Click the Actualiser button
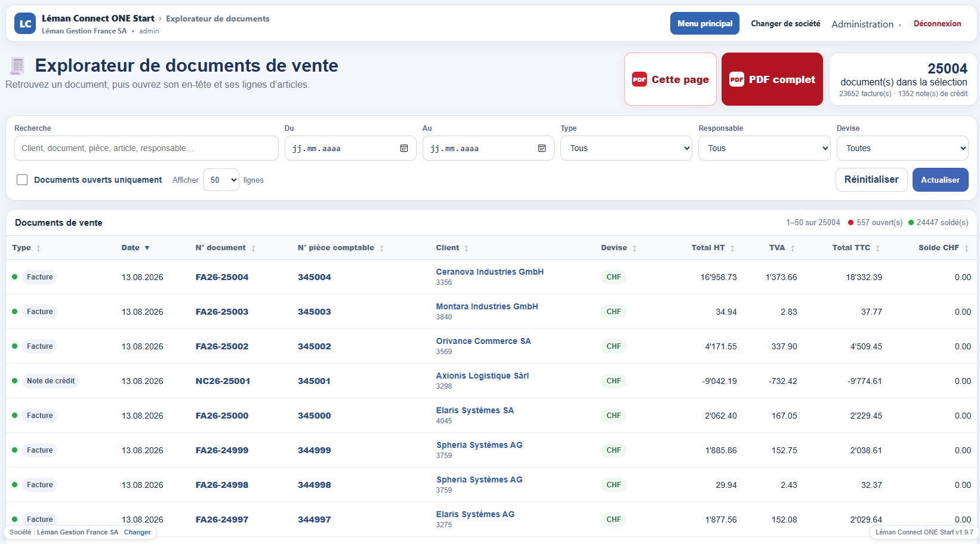Screen dimensions: 980x544 940,180
